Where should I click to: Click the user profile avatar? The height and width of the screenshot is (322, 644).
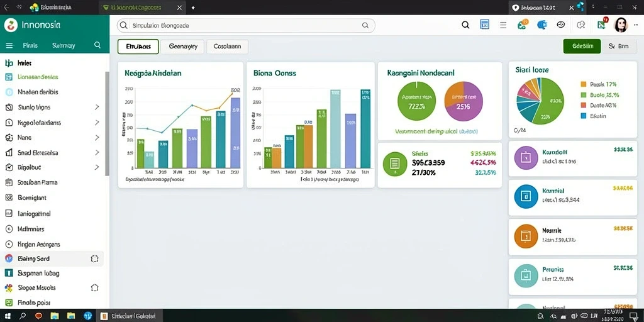[x=621, y=25]
